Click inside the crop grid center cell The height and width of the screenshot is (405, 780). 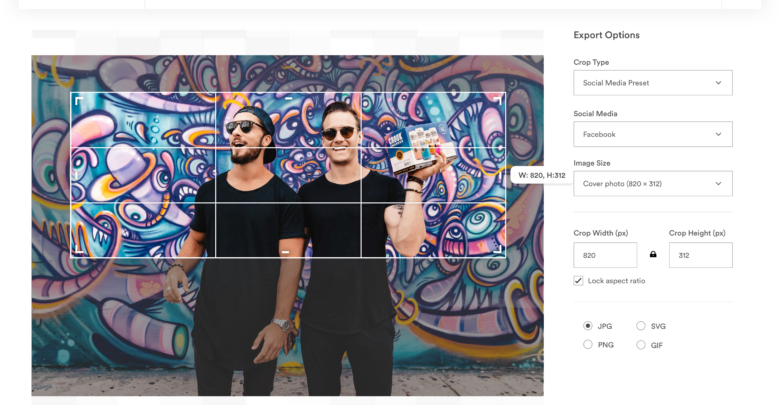point(287,175)
